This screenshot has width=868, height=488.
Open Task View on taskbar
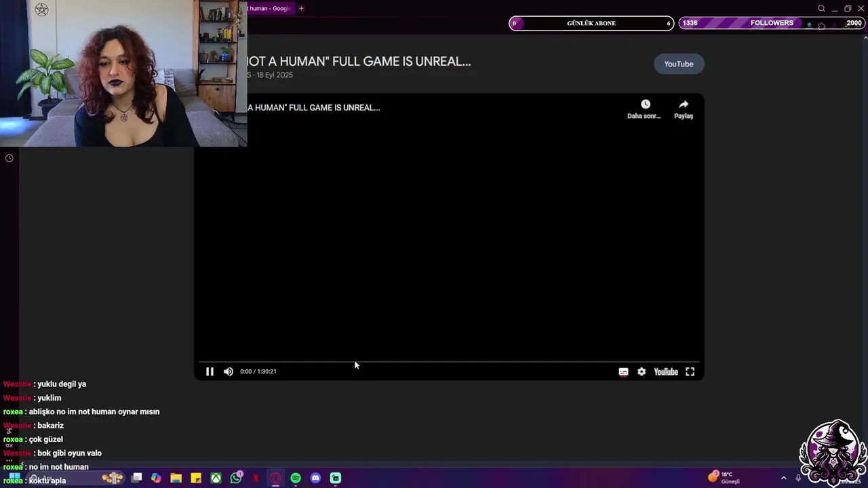point(136,478)
